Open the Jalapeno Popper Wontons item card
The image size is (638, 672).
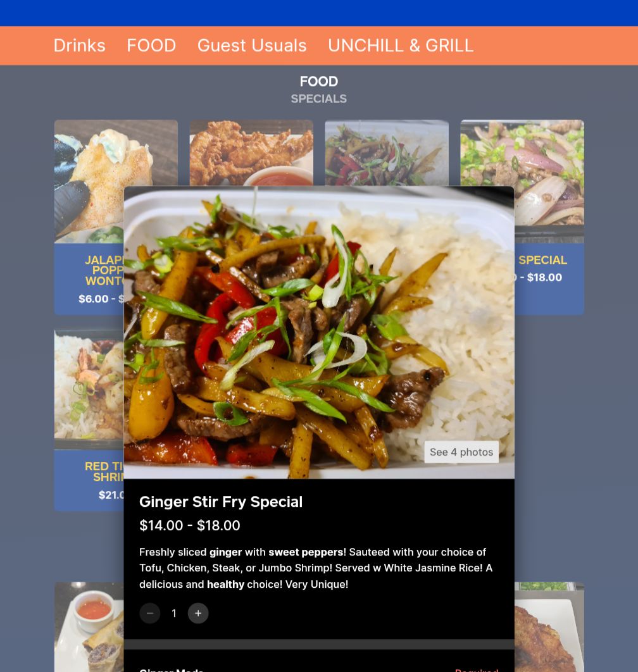click(x=89, y=217)
